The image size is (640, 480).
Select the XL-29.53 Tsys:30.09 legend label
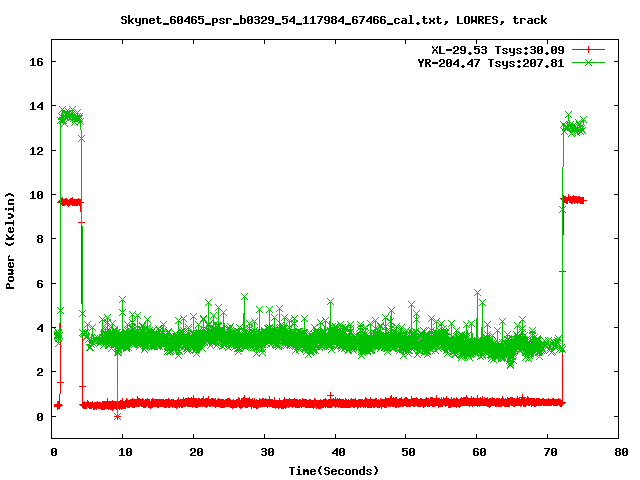pyautogui.click(x=498, y=50)
